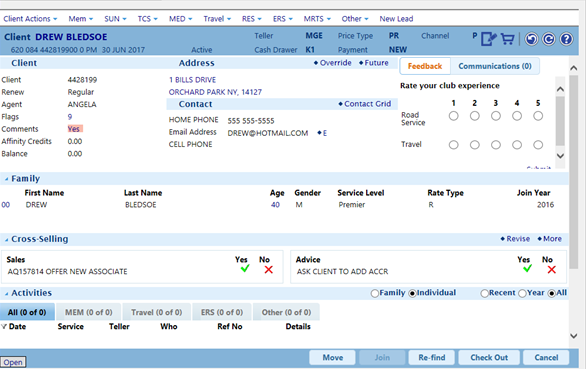This screenshot has height=370, width=586.
Task: Accept Sales offer with green checkmark
Action: (245, 269)
